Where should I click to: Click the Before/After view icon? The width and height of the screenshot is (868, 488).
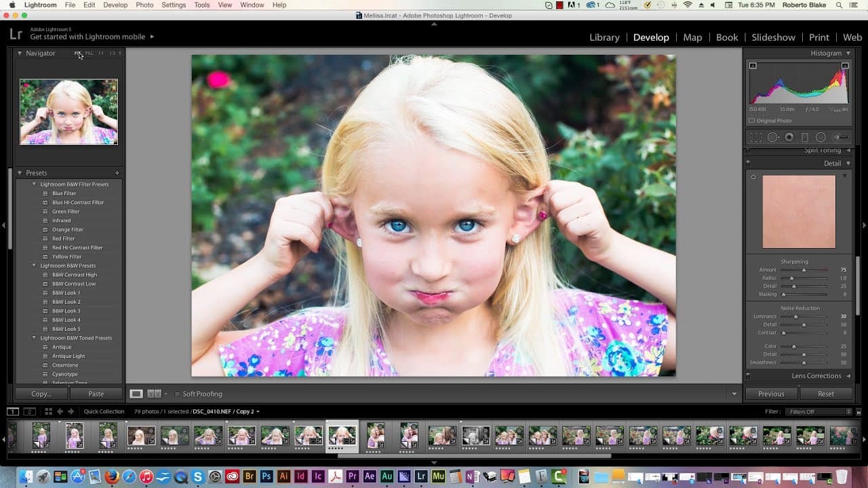[154, 394]
